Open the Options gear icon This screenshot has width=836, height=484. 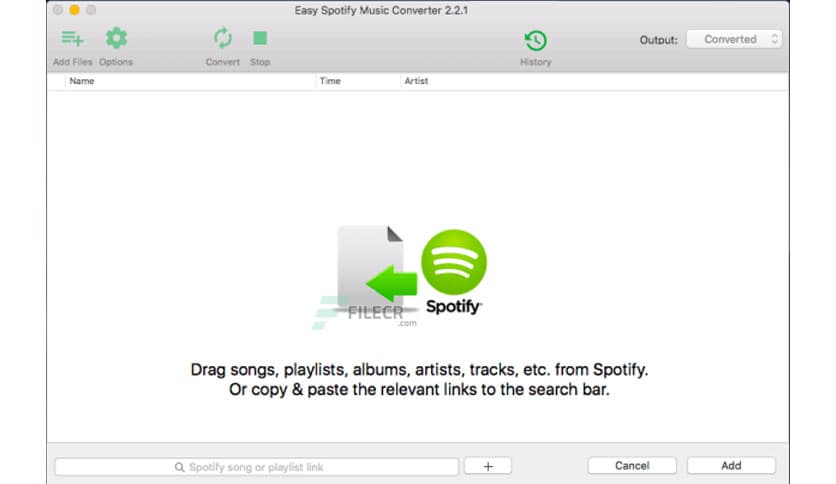tap(116, 38)
